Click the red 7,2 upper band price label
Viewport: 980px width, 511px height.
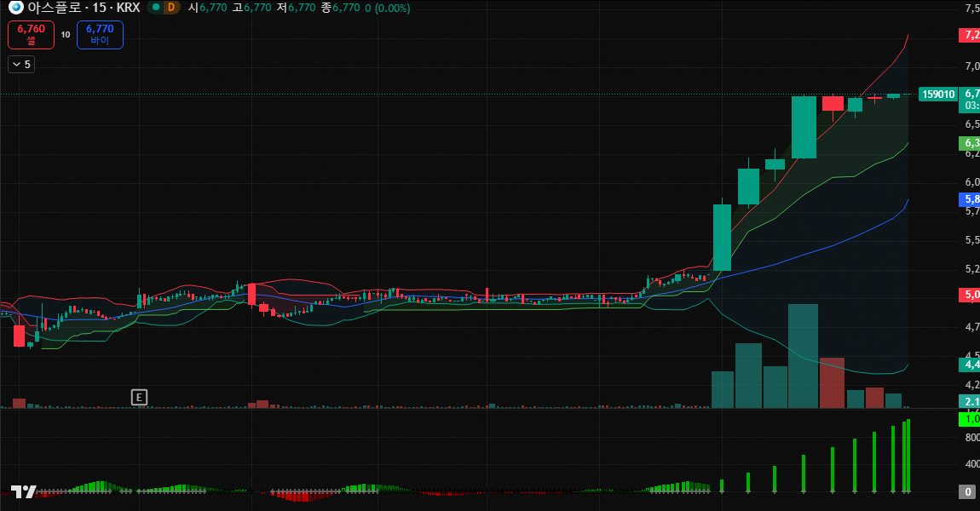[x=970, y=35]
